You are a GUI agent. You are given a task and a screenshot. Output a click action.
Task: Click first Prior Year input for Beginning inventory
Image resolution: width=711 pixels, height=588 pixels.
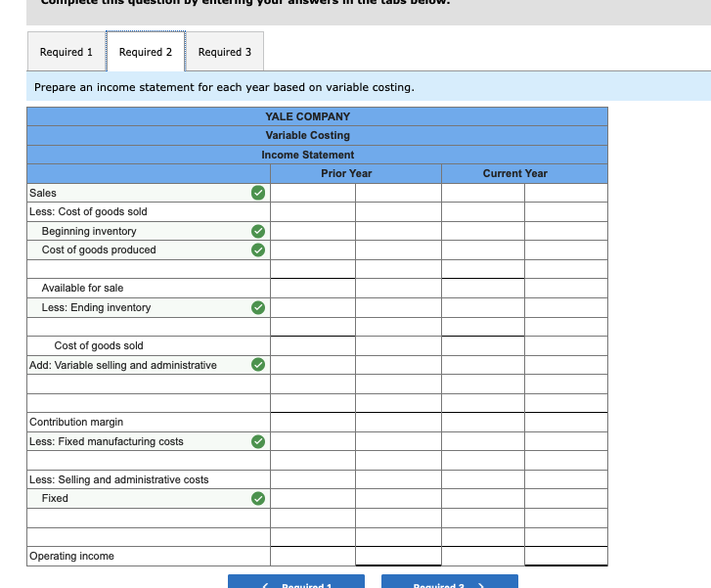pos(313,232)
